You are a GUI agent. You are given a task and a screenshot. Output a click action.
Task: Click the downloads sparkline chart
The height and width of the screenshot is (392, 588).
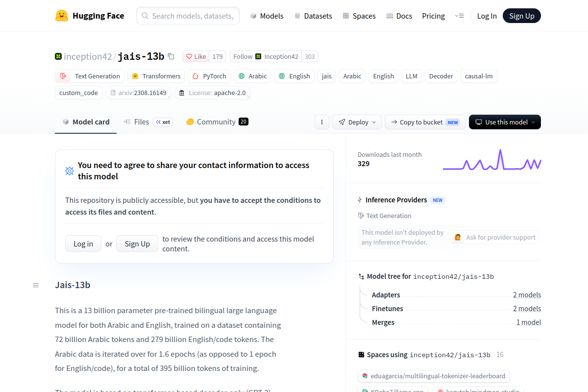(492, 160)
